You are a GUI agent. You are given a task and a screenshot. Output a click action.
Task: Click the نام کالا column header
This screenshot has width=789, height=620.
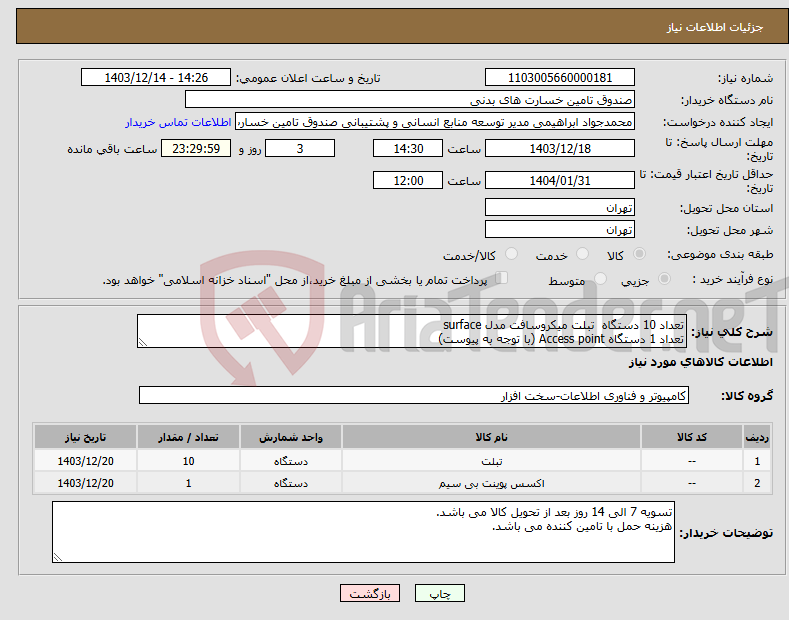491,437
